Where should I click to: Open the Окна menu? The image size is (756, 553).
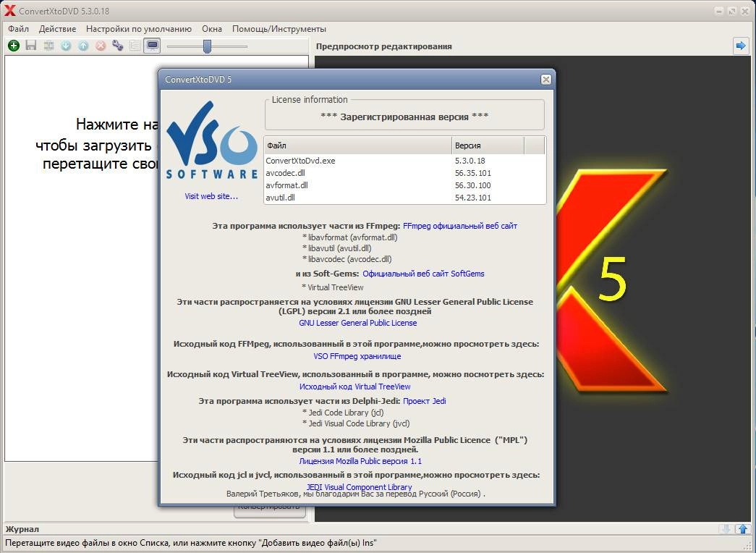tap(212, 29)
